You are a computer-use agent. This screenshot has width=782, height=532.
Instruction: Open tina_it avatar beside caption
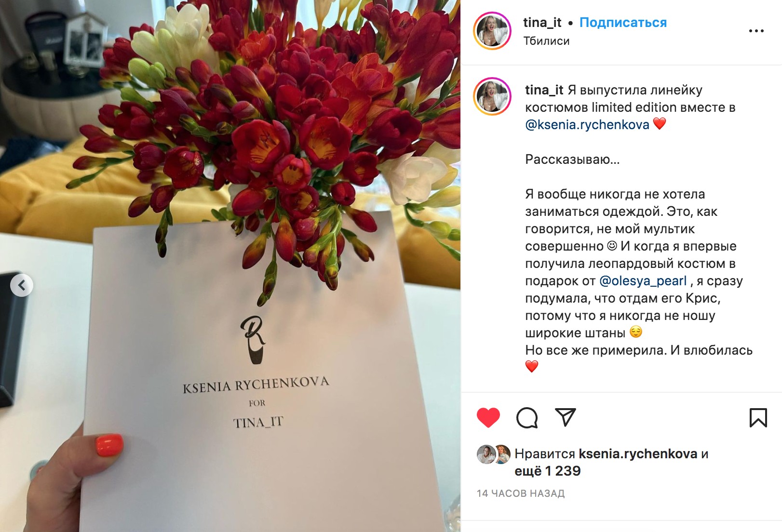point(492,96)
